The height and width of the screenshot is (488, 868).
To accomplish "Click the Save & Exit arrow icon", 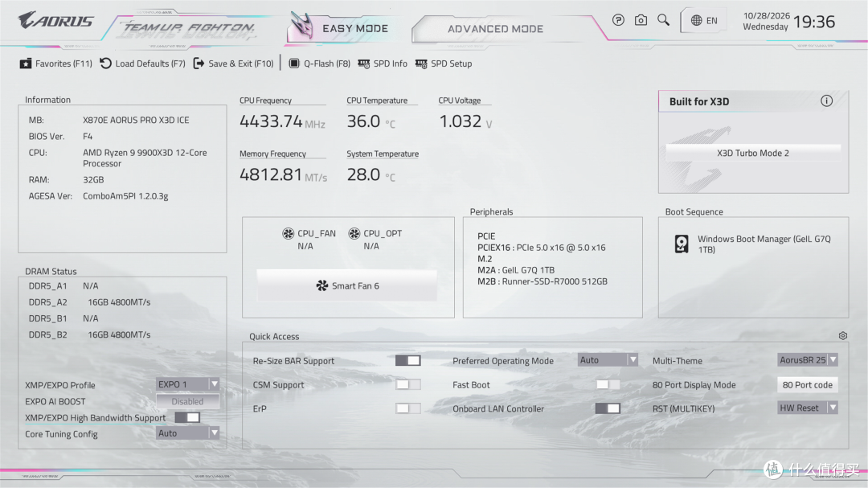I will (x=199, y=64).
